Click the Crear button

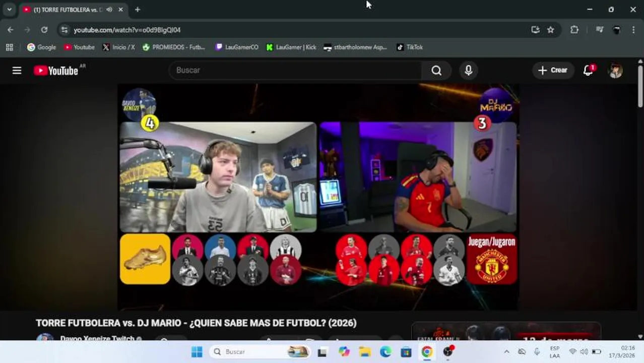coord(553,71)
